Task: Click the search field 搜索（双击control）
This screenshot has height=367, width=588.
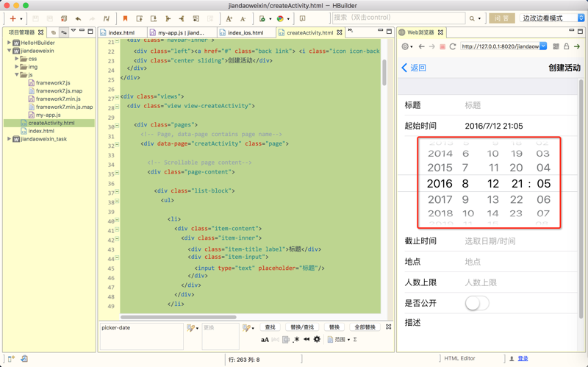Action: click(x=398, y=18)
